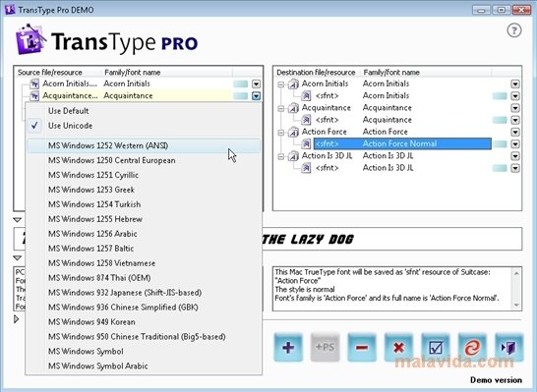Expand the bottom collapsed panel triangle

point(16,319)
